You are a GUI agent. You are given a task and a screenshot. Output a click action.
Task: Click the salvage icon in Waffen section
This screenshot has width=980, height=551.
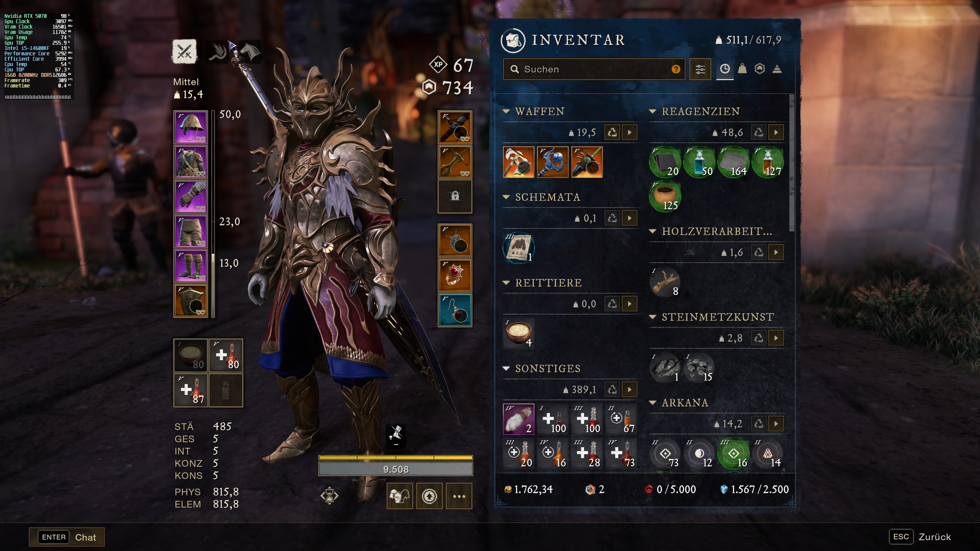pos(612,132)
